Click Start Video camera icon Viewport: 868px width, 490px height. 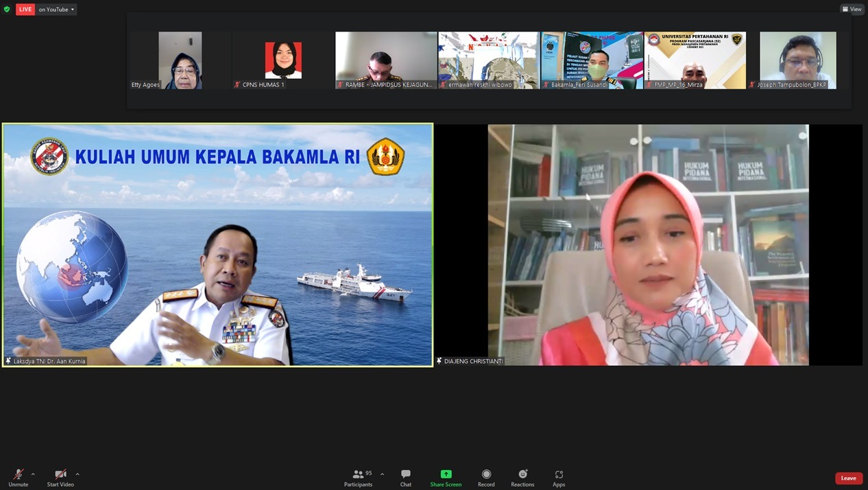click(x=60, y=474)
